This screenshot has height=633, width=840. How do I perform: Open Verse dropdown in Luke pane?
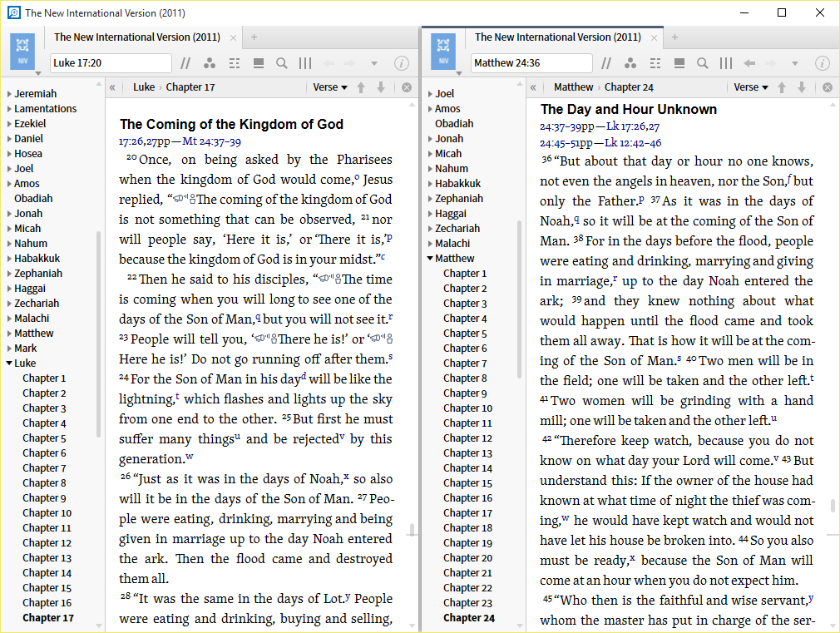(x=330, y=87)
